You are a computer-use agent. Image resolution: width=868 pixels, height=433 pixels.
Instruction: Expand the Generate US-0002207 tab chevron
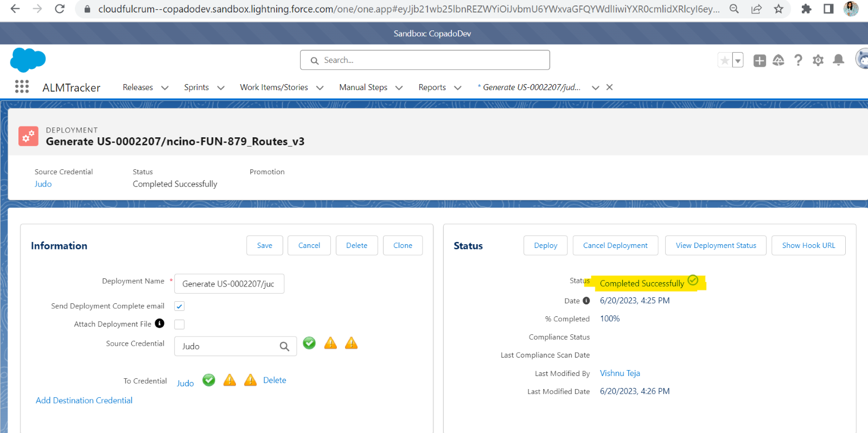[x=596, y=88]
